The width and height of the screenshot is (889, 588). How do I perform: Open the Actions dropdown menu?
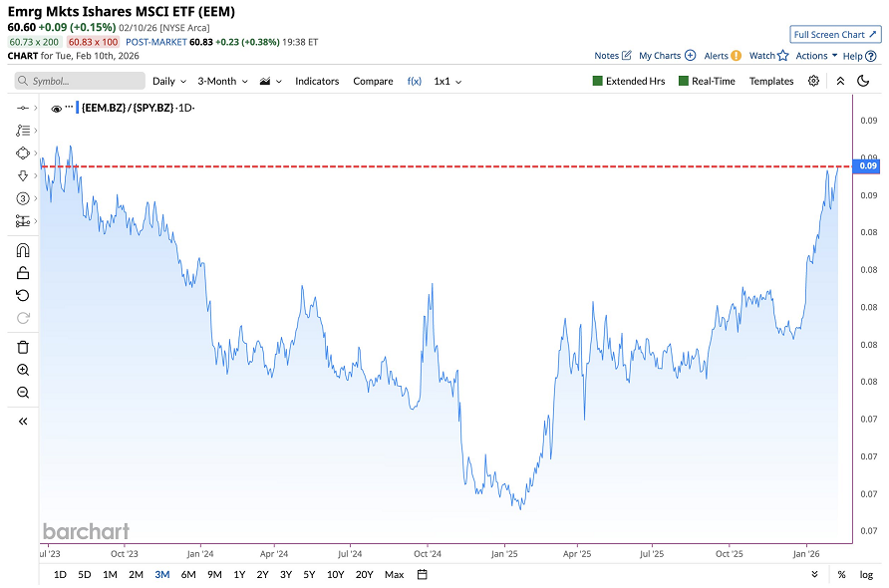pos(816,56)
